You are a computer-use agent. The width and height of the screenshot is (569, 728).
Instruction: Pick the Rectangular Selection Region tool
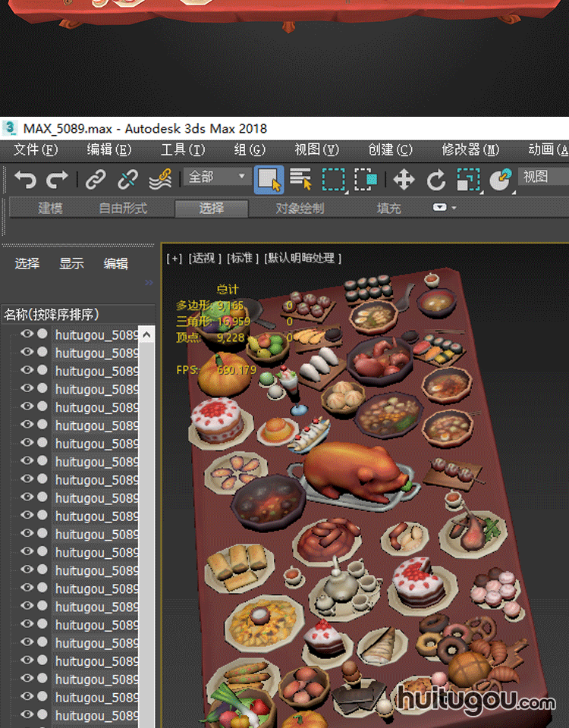334,180
